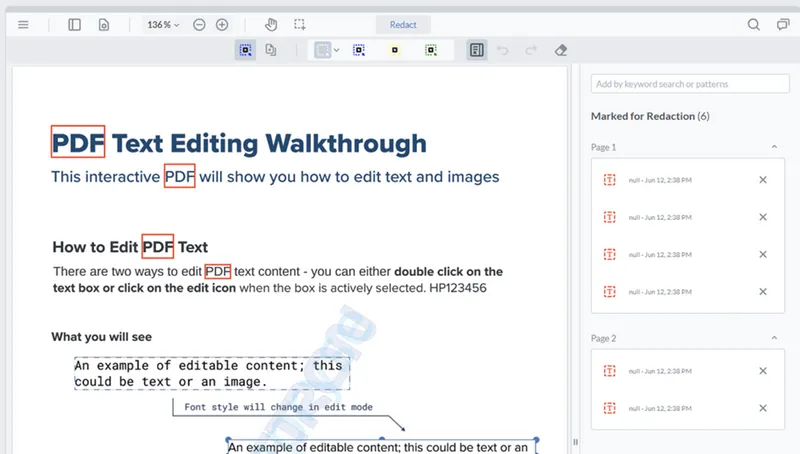Click the redo arrow
This screenshot has width=800, height=454.
click(531, 50)
